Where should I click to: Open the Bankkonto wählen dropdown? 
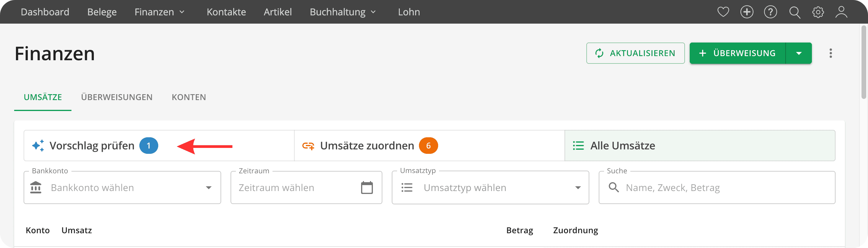pos(122,187)
